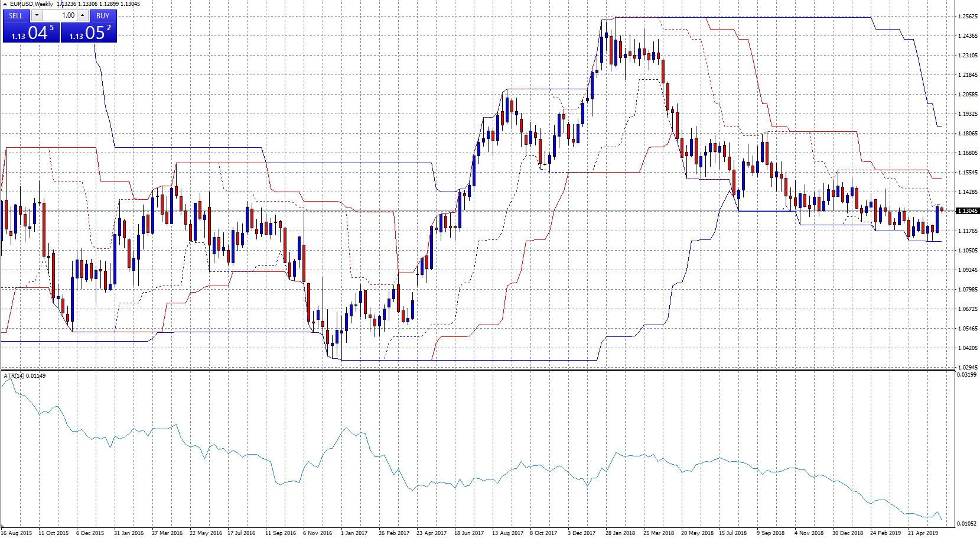
Task: Click the 16 Aug 2015 date label
Action: click(x=17, y=533)
